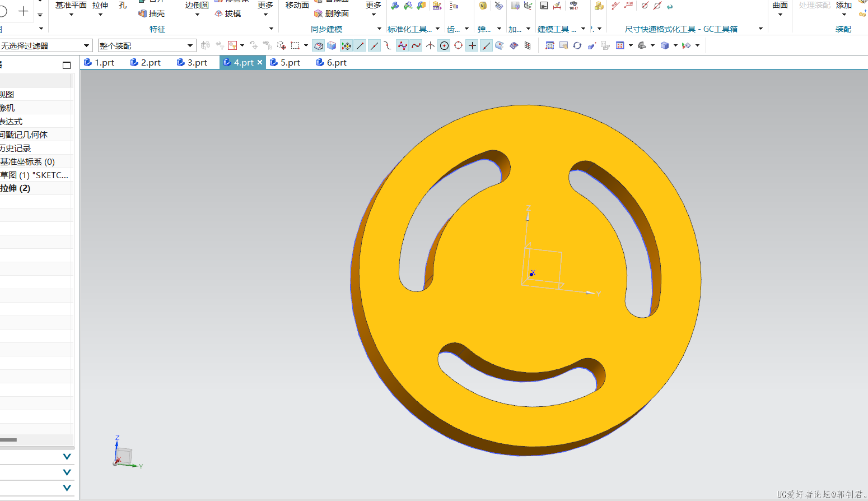Image resolution: width=868 pixels, height=501 pixels.
Task: Click the Intersection snap icon
Action: coord(430,45)
